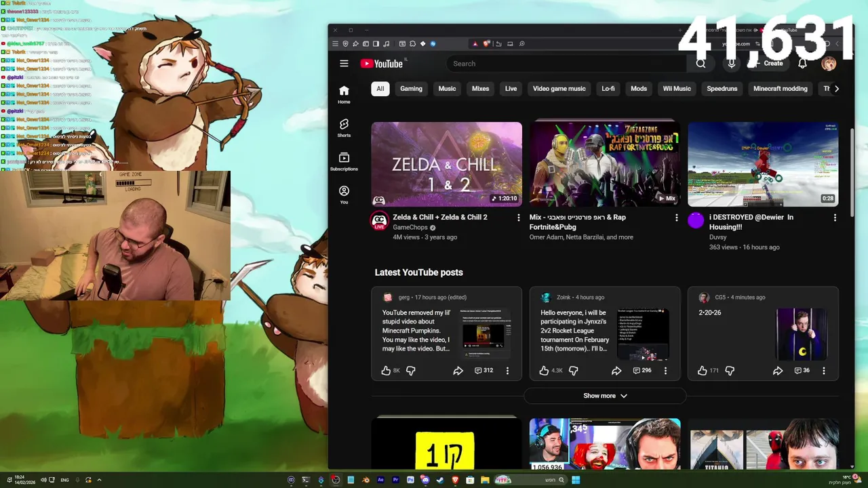Show hidden system tray icons chevron
Screen dimensions: 868x488
tap(99, 480)
